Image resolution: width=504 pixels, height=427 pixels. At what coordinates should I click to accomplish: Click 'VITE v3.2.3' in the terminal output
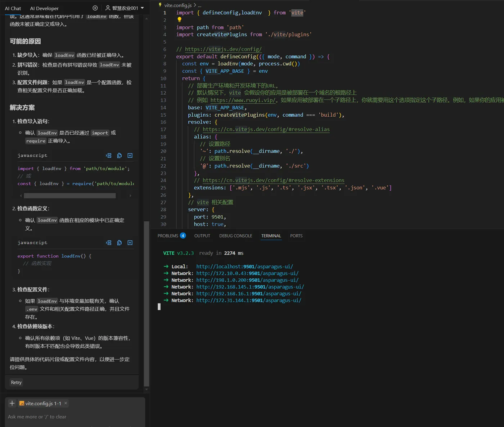[x=179, y=253]
